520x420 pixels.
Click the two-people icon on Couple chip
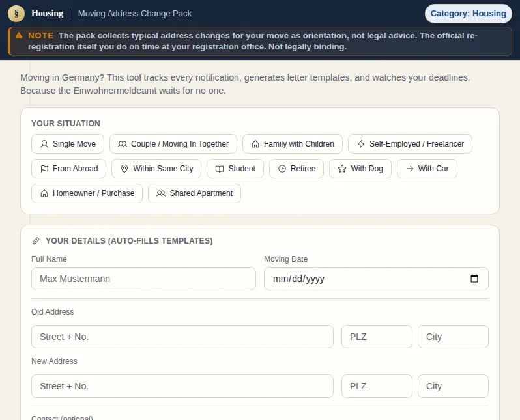pyautogui.click(x=123, y=144)
